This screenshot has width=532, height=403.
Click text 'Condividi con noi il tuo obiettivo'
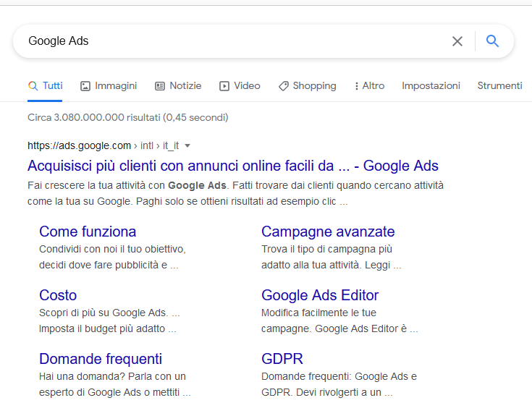pyautogui.click(x=112, y=249)
